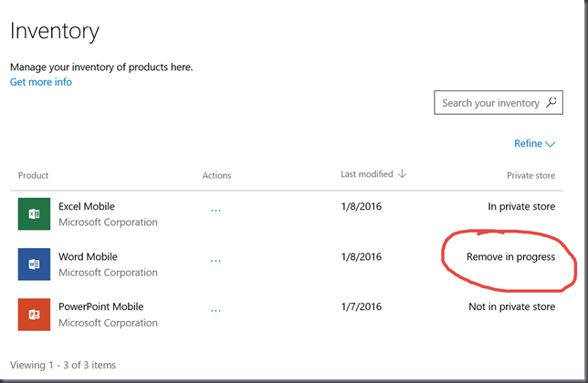Click the Not in private store status

(512, 307)
